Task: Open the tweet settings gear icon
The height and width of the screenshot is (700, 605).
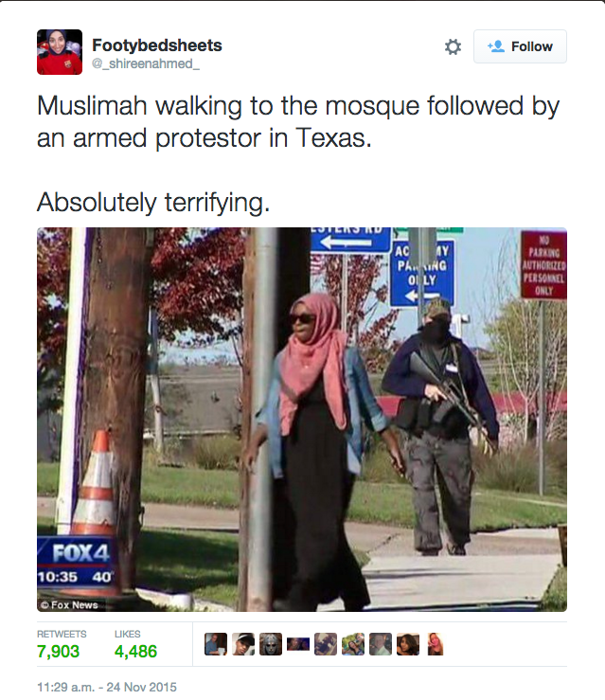Action: (453, 46)
